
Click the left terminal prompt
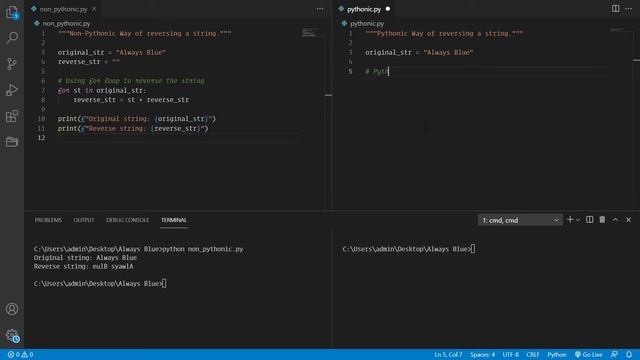click(x=100, y=284)
